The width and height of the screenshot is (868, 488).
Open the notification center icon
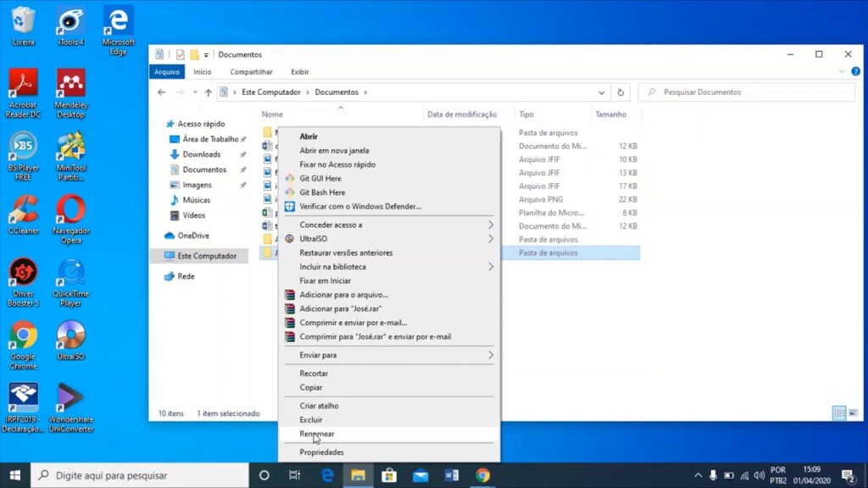pos(848,475)
